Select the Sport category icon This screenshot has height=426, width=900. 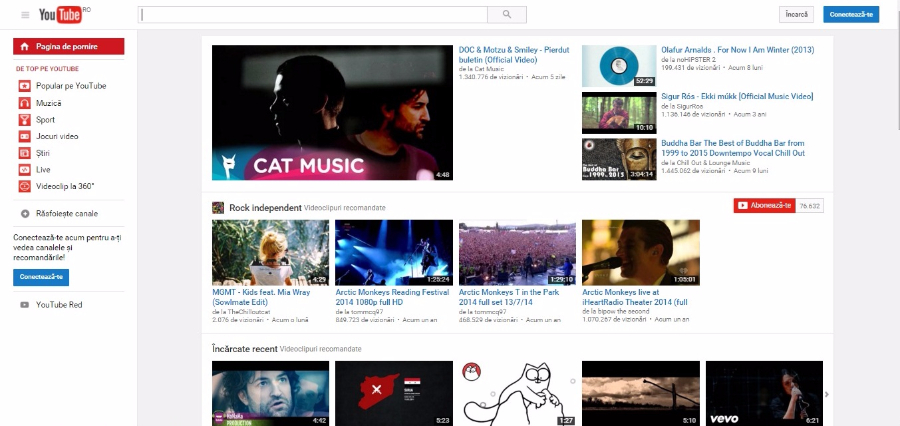[x=25, y=119]
